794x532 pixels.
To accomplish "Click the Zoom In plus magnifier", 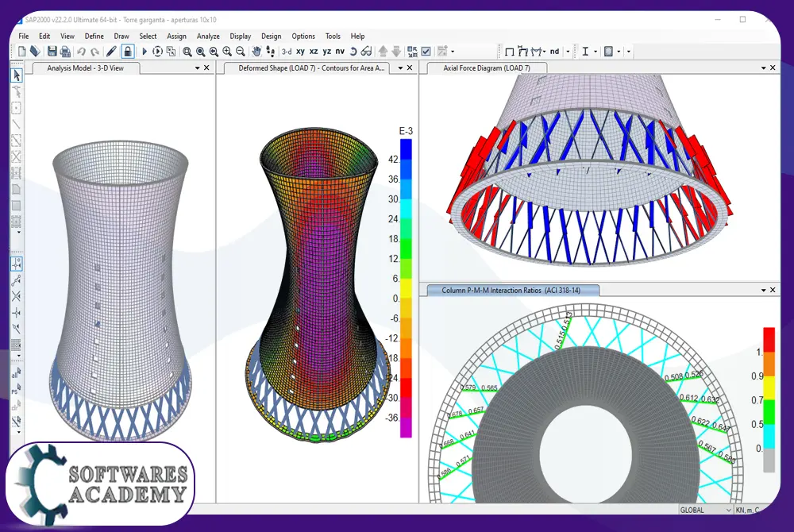I will (227, 51).
